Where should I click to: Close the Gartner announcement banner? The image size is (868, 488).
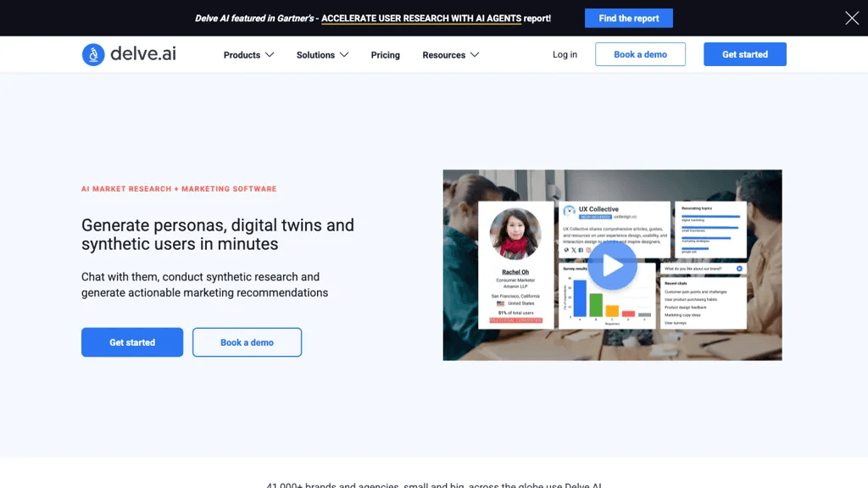(x=852, y=19)
